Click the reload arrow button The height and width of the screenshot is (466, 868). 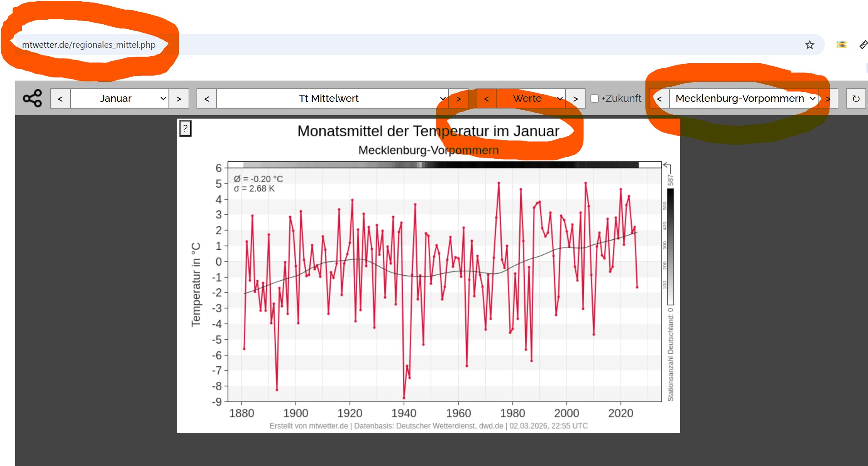856,99
